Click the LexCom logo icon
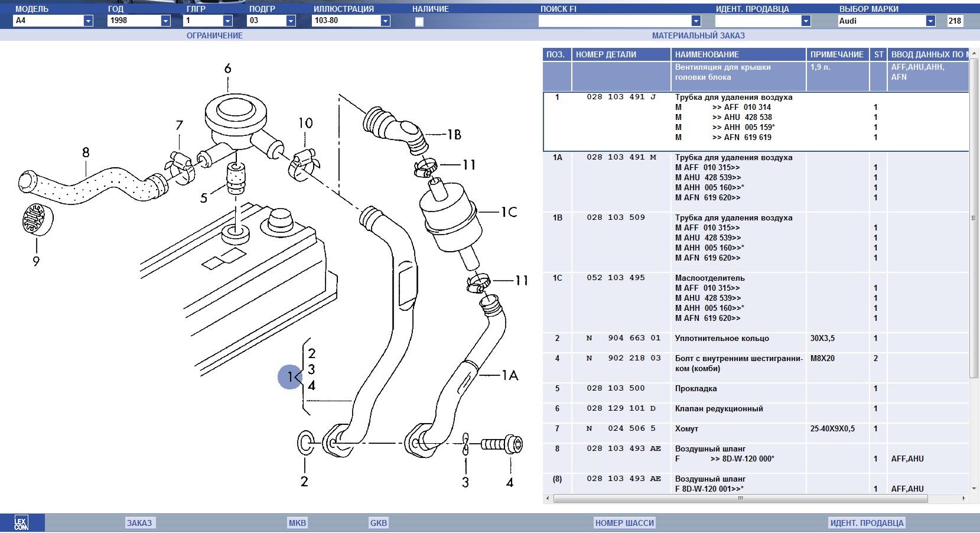Image resolution: width=980 pixels, height=533 pixels. point(21,523)
